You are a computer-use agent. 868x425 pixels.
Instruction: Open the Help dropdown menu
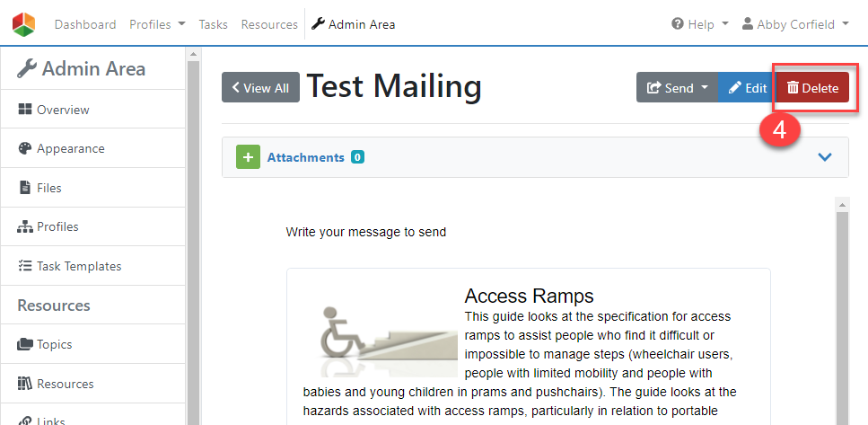click(700, 24)
